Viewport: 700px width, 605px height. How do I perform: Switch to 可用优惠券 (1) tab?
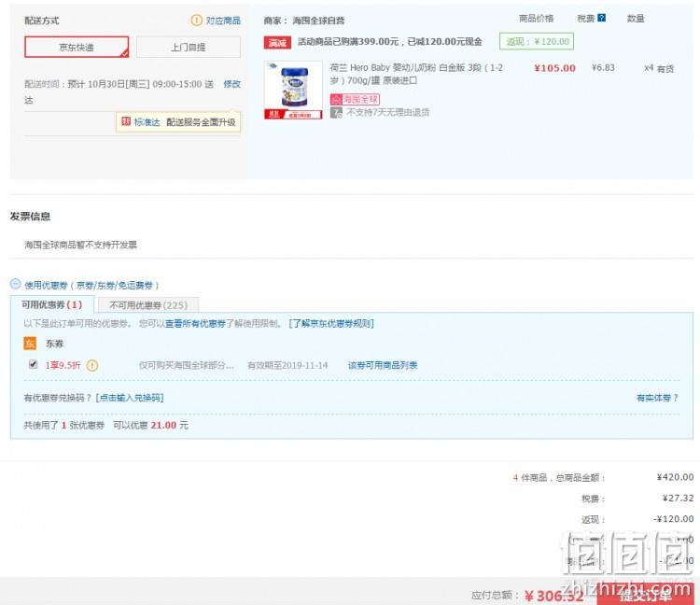(x=51, y=304)
